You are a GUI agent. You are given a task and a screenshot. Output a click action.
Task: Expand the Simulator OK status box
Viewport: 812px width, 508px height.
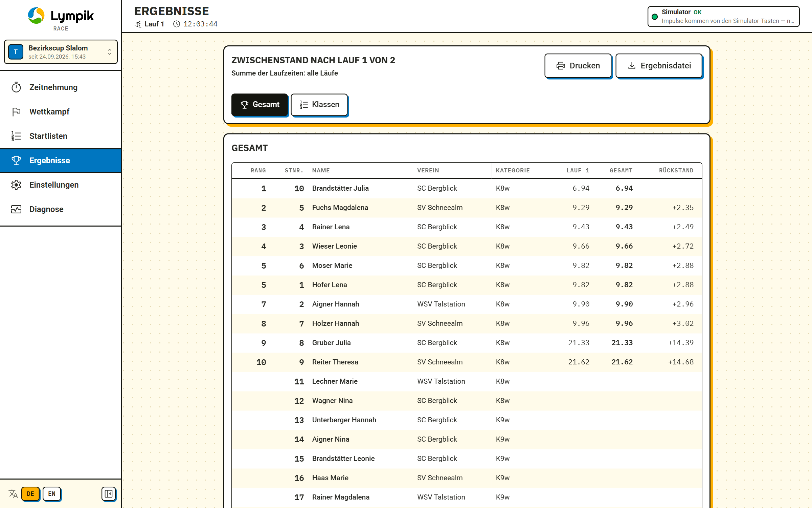click(x=723, y=16)
